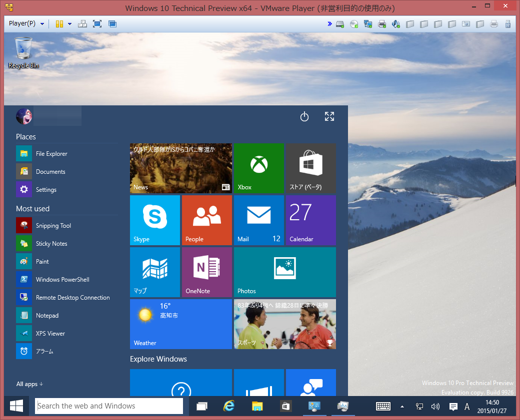Click the hard disk device icon

pos(340,24)
